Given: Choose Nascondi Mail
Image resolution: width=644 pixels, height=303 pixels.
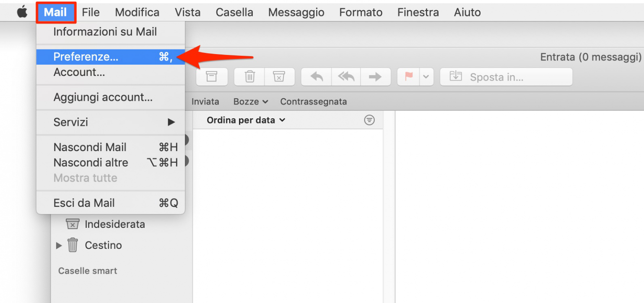Looking at the screenshot, I should pyautogui.click(x=111, y=147).
